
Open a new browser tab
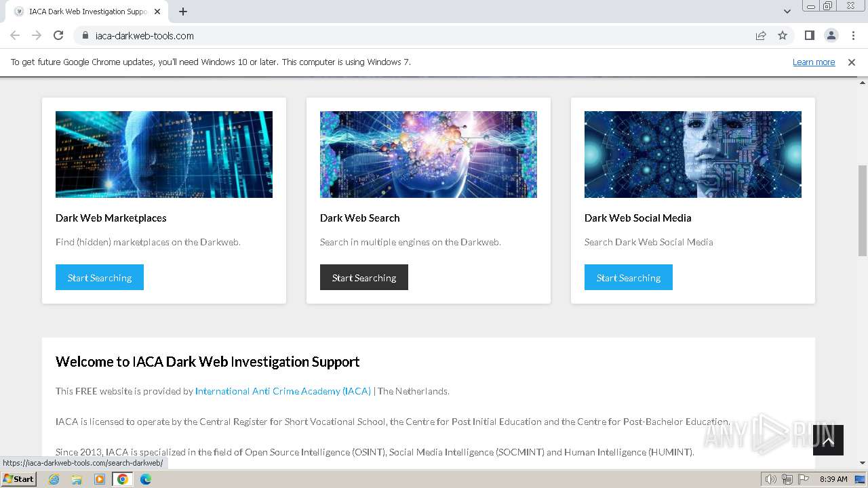pyautogui.click(x=183, y=12)
